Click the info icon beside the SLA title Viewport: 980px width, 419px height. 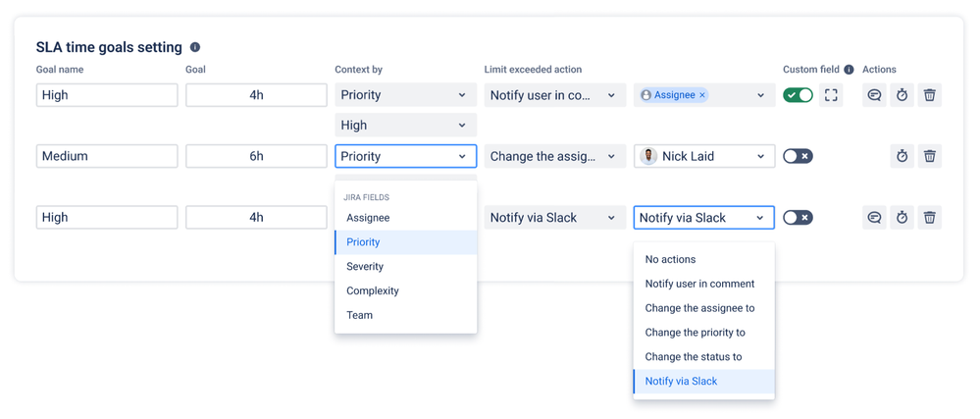[195, 47]
